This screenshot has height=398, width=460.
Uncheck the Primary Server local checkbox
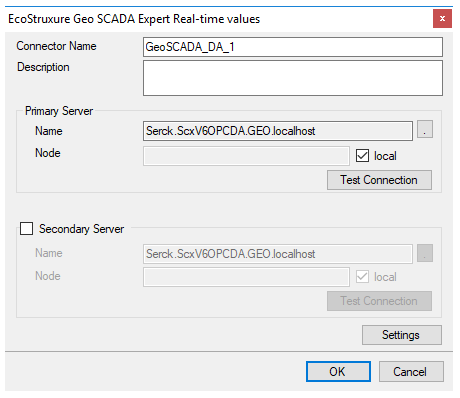pos(362,156)
